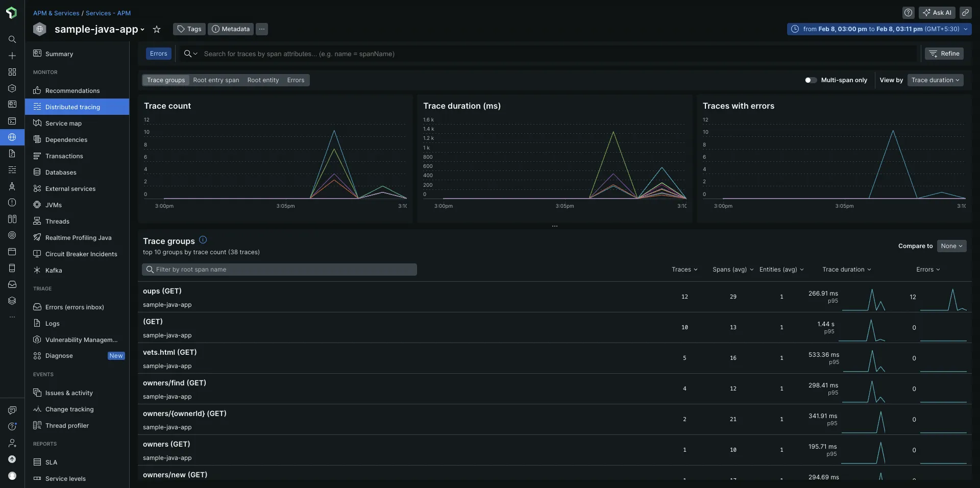This screenshot has width=980, height=488.
Task: Sort by Spans (avg) column header
Action: coord(733,270)
